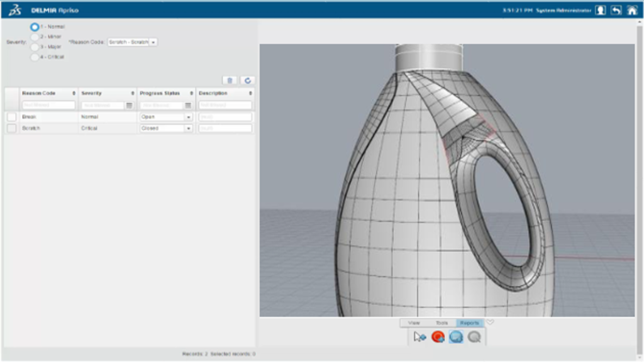Click the gray magnifier tool icon
The image size is (644, 362).
pyautogui.click(x=475, y=337)
